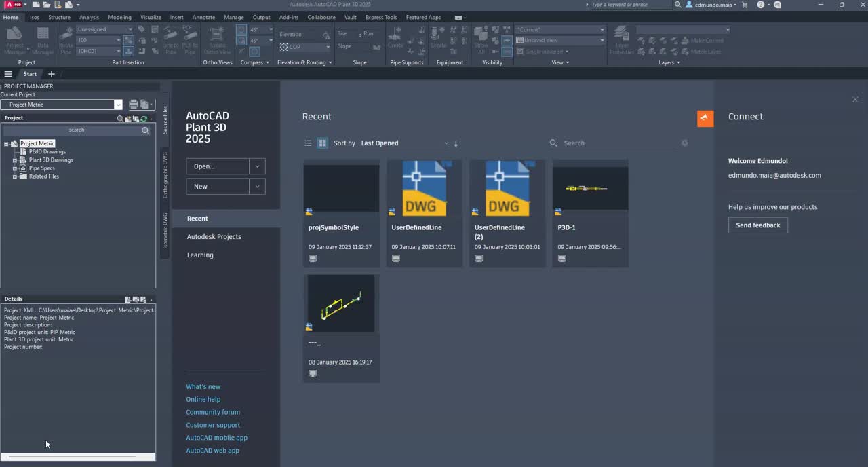Image resolution: width=868 pixels, height=467 pixels.
Task: Add a new drawing tab with plus icon
Action: tap(51, 74)
